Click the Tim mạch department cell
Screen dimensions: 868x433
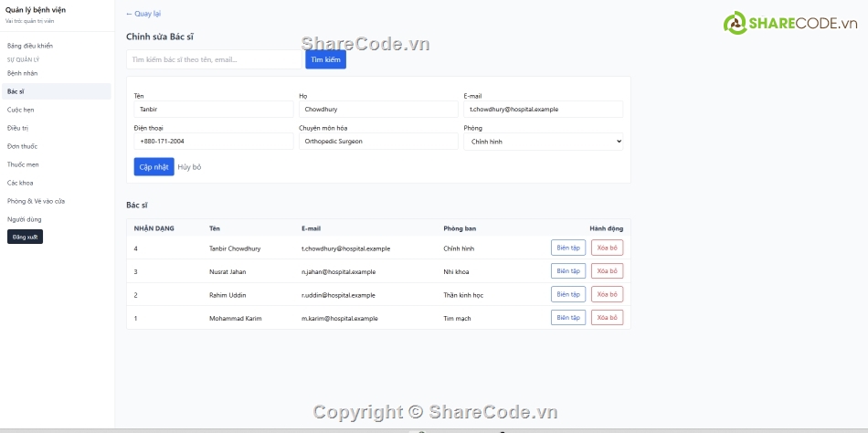coord(457,319)
